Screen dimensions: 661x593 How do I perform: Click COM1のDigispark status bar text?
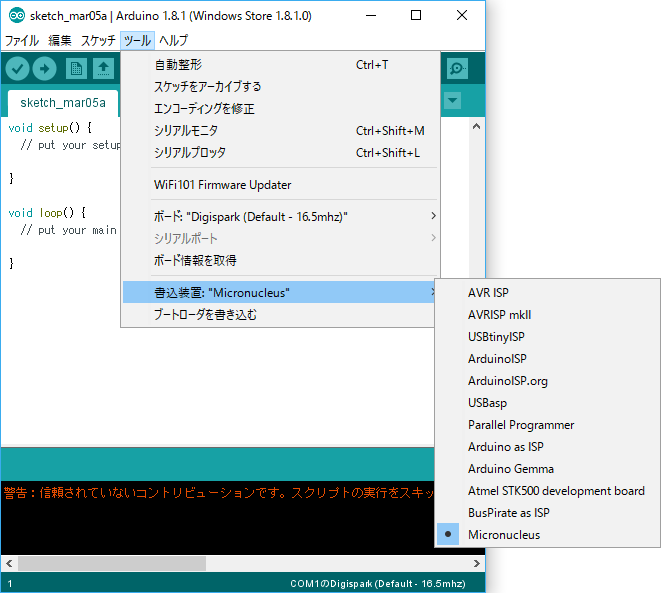click(x=378, y=584)
